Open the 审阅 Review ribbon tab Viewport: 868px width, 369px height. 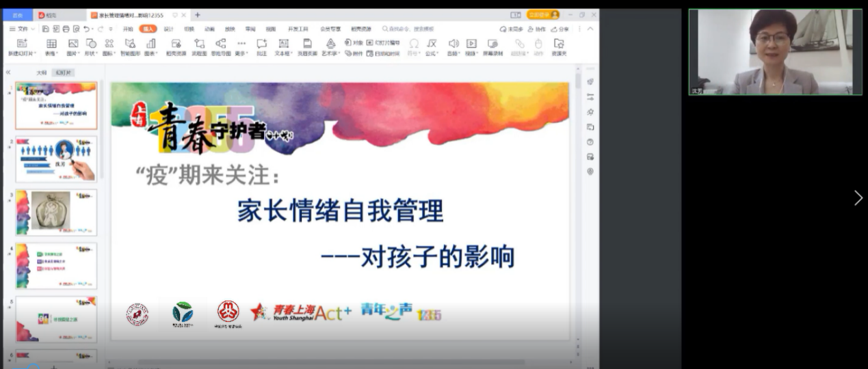click(x=250, y=29)
